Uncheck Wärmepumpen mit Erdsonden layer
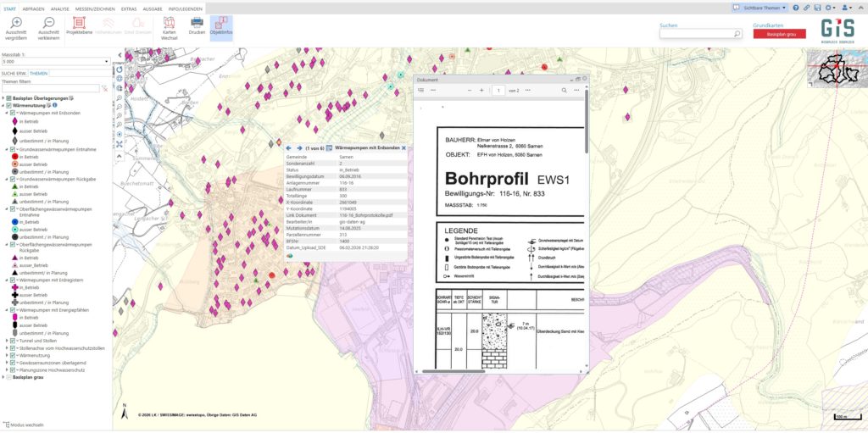The width and height of the screenshot is (868, 433). point(14,114)
